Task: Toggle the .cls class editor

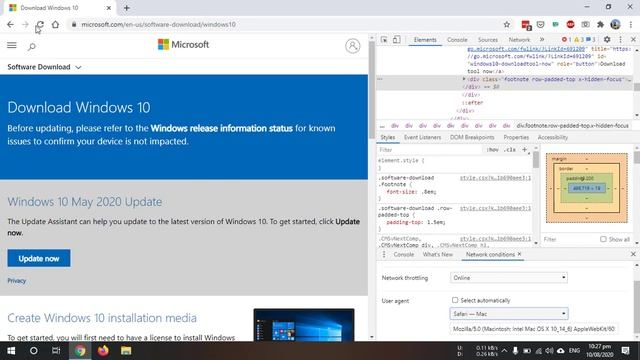Action: pos(510,150)
